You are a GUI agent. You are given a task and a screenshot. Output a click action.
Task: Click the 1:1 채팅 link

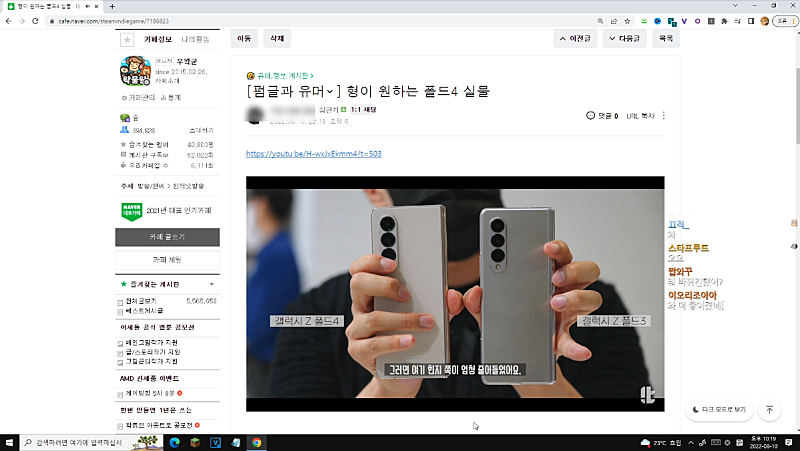coord(363,110)
